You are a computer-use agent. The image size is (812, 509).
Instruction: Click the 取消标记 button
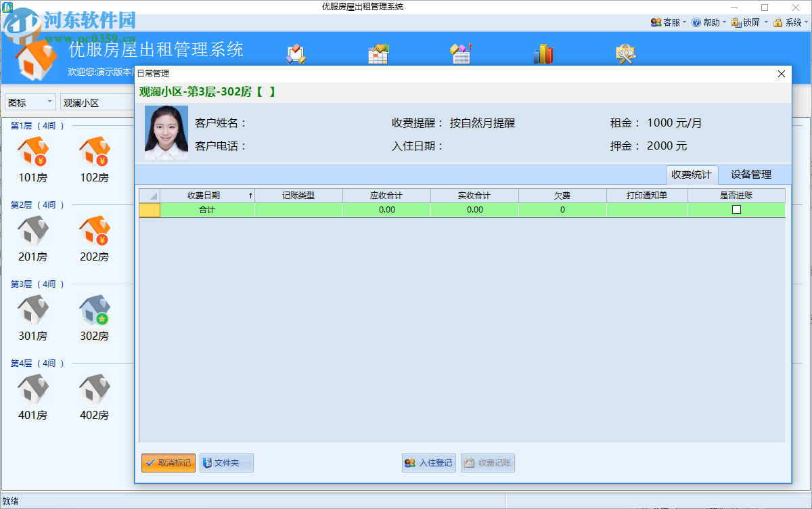(168, 463)
